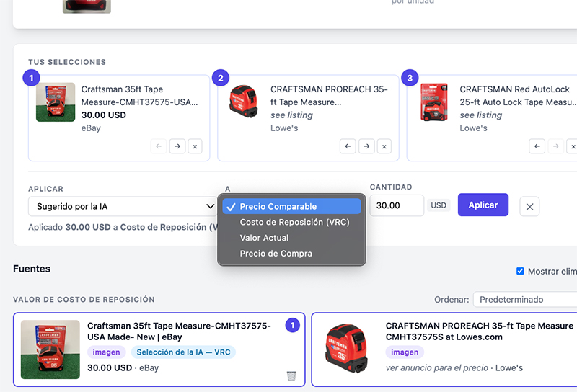
Task: Choose Costo de Reposición (VRC) option
Action: tap(291, 222)
